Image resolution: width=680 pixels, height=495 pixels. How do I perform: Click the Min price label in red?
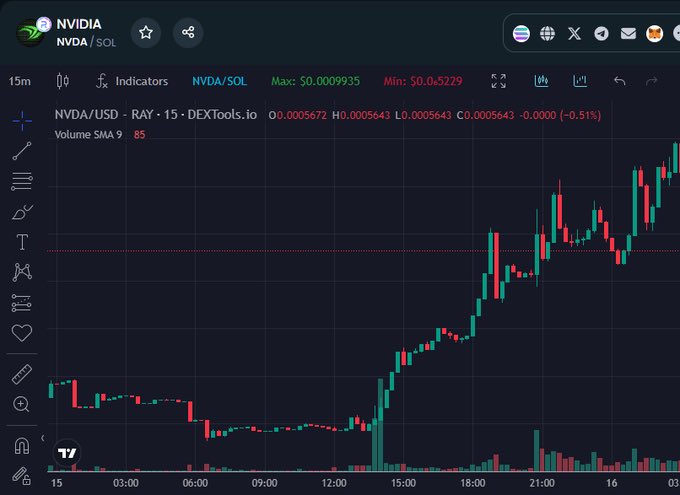423,81
